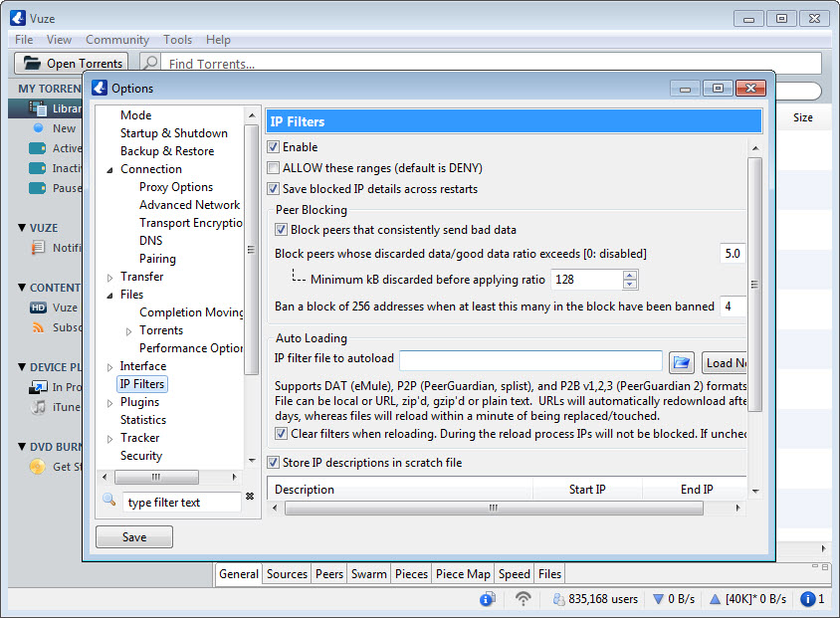Click the download speed down-arrow icon
The width and height of the screenshot is (840, 618).
click(x=658, y=599)
